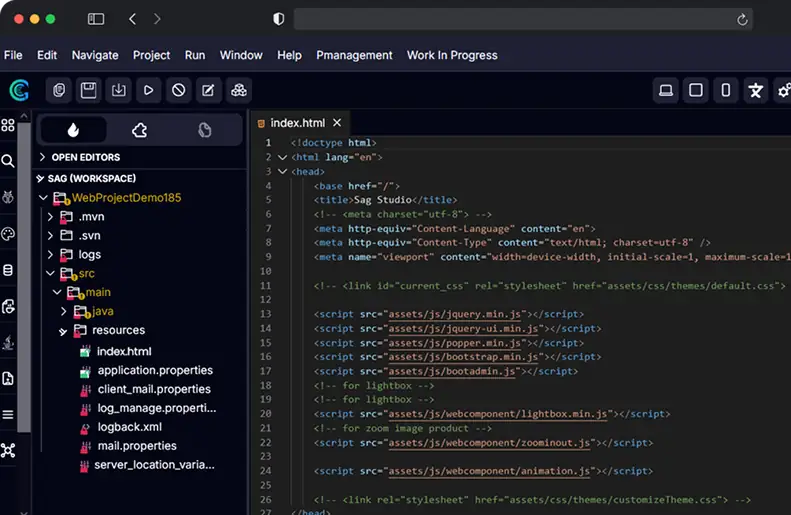Click the Sag Studio logo icon

(19, 90)
